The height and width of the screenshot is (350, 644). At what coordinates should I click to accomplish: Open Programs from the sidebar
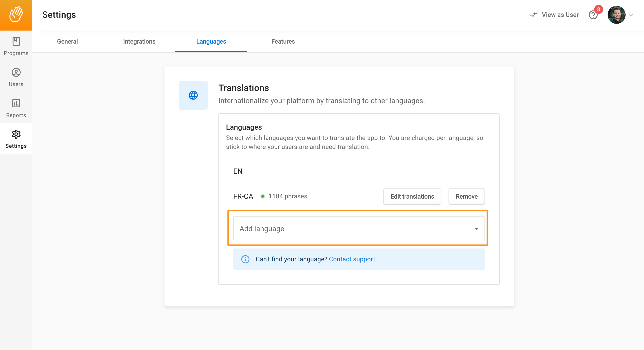(x=16, y=46)
